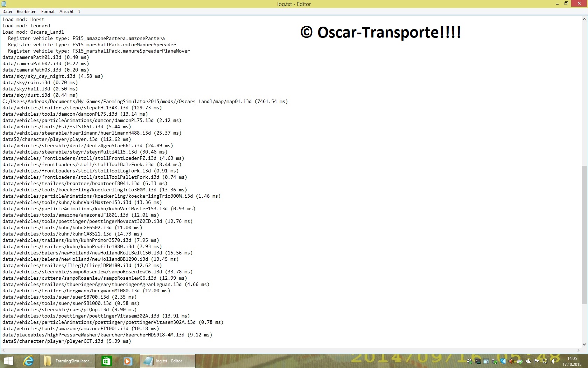Click the stollToolBaleFork.i3d line
Viewport: 588px width, 368px height.
click(x=92, y=165)
